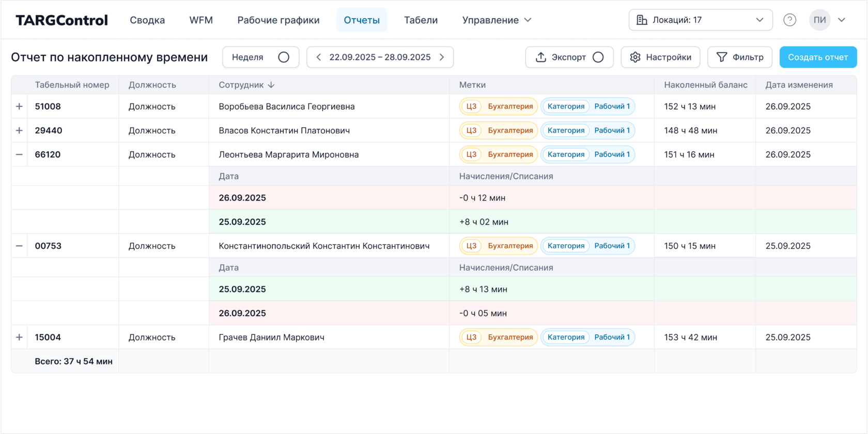The image size is (868, 434).
Task: Open the Настройки button
Action: (660, 57)
